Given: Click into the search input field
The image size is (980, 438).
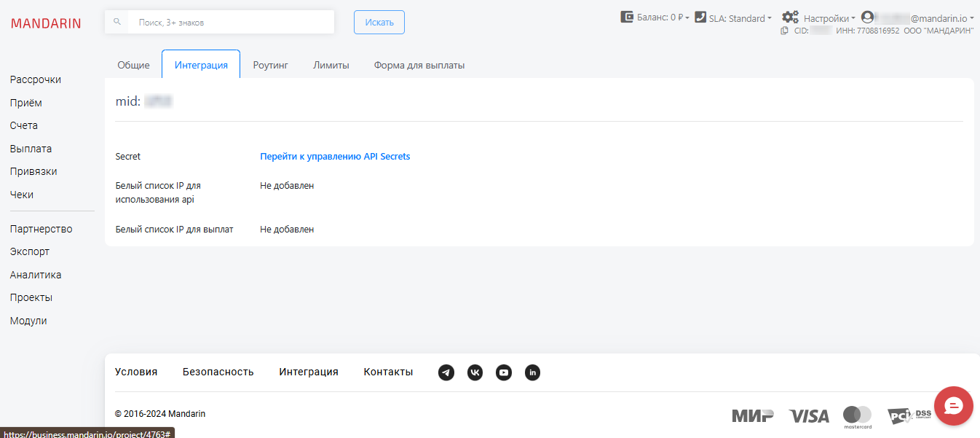Looking at the screenshot, I should tap(231, 22).
